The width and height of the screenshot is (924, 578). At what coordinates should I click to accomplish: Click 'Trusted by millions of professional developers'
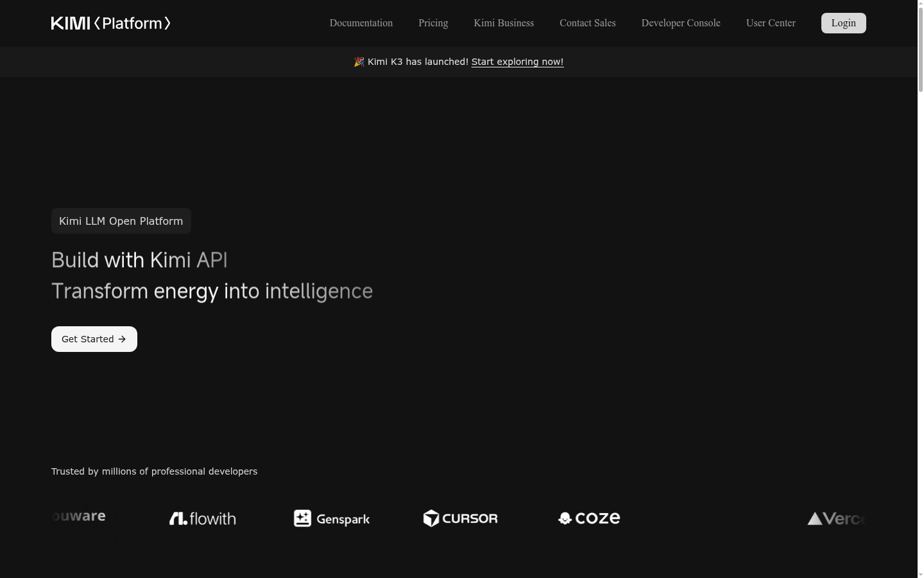tap(154, 471)
